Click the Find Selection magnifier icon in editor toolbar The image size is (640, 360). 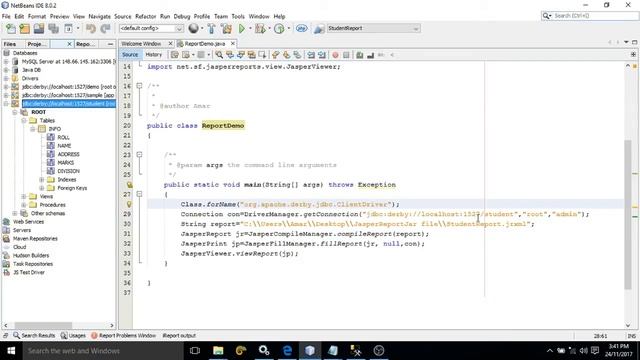(x=219, y=55)
